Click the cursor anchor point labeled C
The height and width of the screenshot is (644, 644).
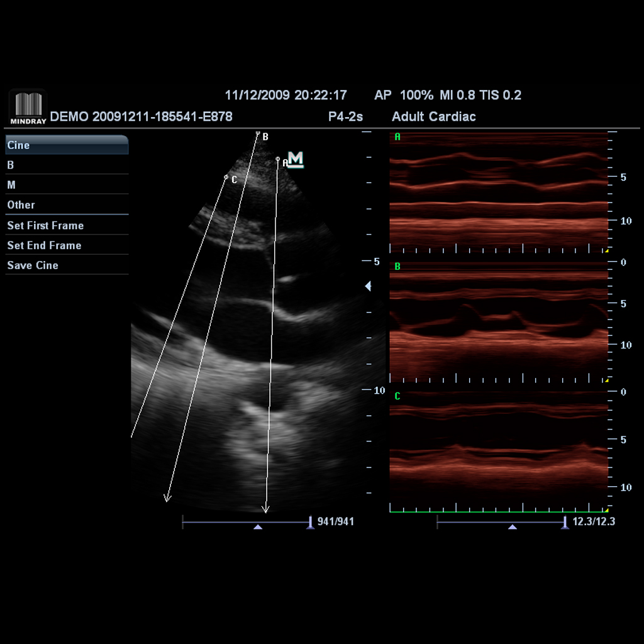pos(226,176)
